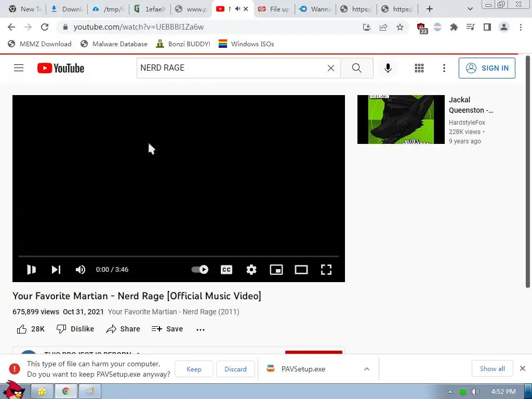Open a new browser tab

tap(430, 9)
